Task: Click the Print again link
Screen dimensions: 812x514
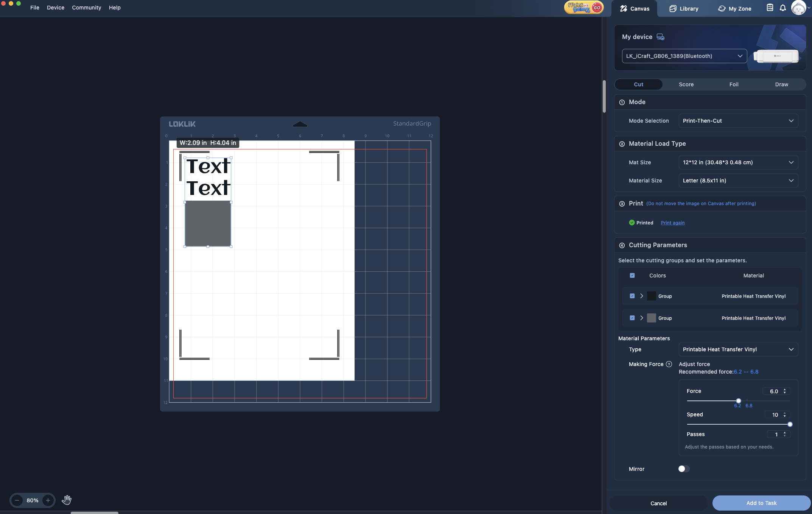Action: 672,223
